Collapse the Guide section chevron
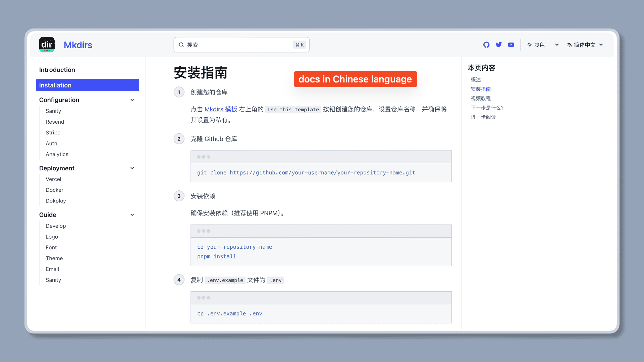The image size is (644, 362). 132,215
